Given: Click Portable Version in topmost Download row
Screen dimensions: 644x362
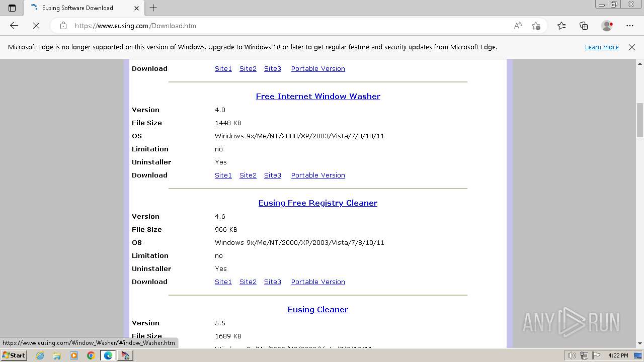Looking at the screenshot, I should point(318,69).
